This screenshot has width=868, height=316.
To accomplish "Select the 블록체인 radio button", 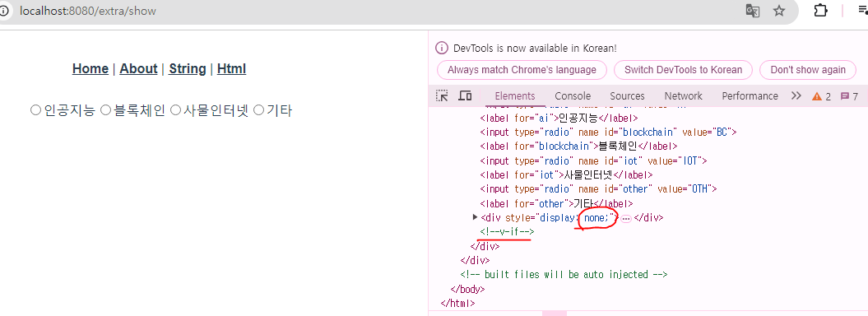I will pyautogui.click(x=106, y=111).
